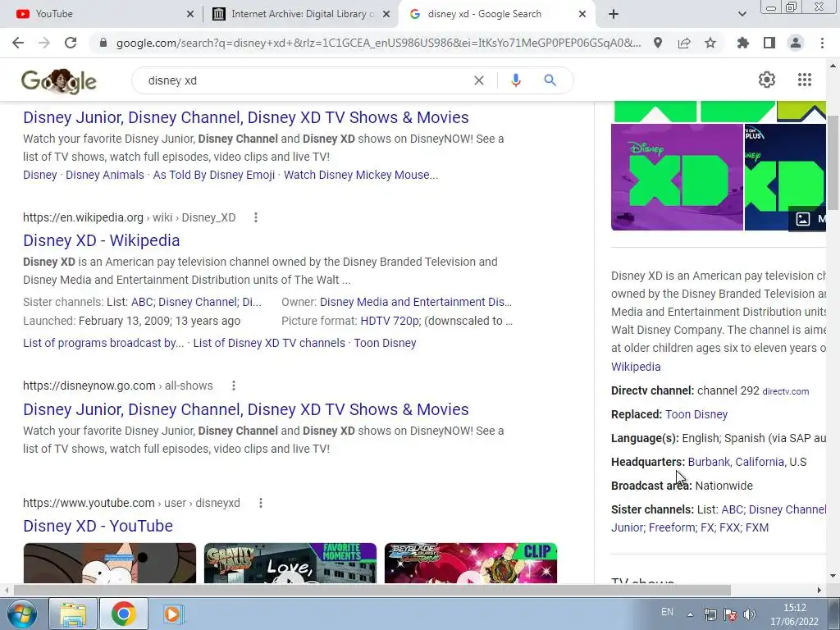Open Google settings gear
The width and height of the screenshot is (840, 630).
pyautogui.click(x=767, y=80)
